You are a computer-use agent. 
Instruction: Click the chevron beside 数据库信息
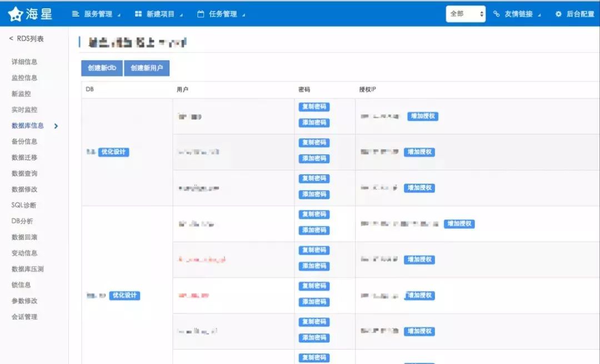point(56,126)
